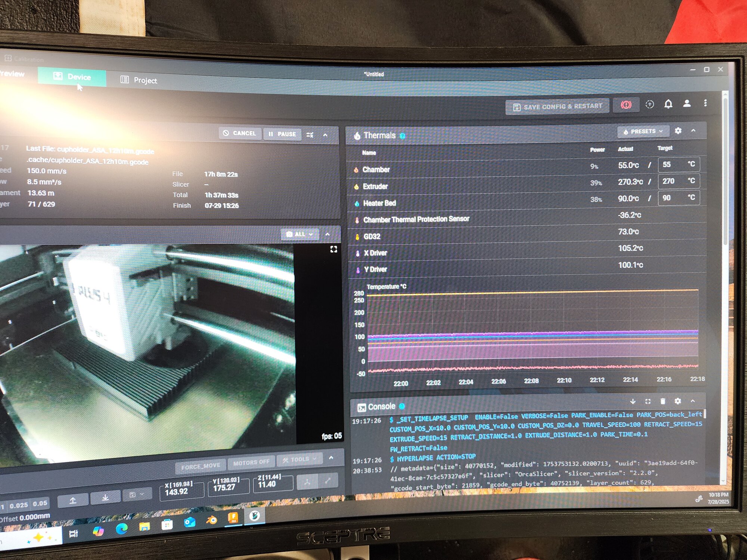Viewport: 747px width, 560px height.
Task: Switch to the Device tab
Action: point(72,77)
